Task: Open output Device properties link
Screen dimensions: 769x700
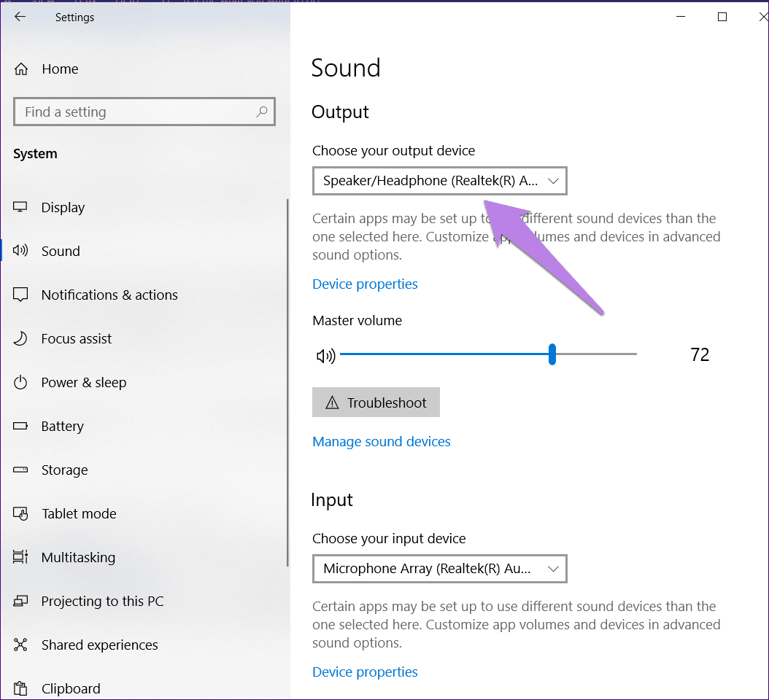Action: [x=365, y=284]
